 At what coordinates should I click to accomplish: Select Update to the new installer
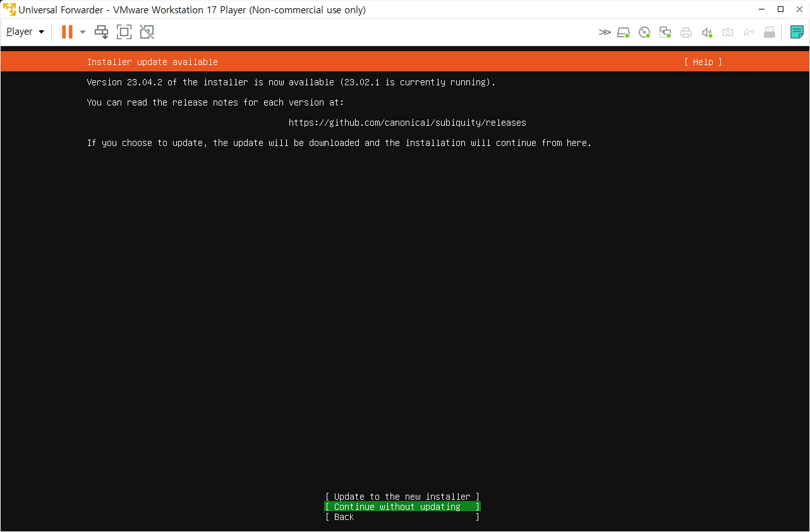point(402,497)
